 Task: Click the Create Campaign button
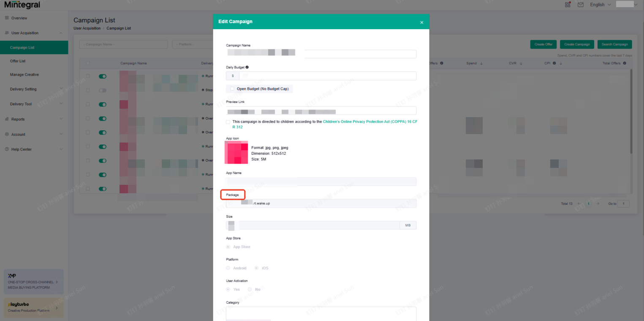tap(577, 44)
